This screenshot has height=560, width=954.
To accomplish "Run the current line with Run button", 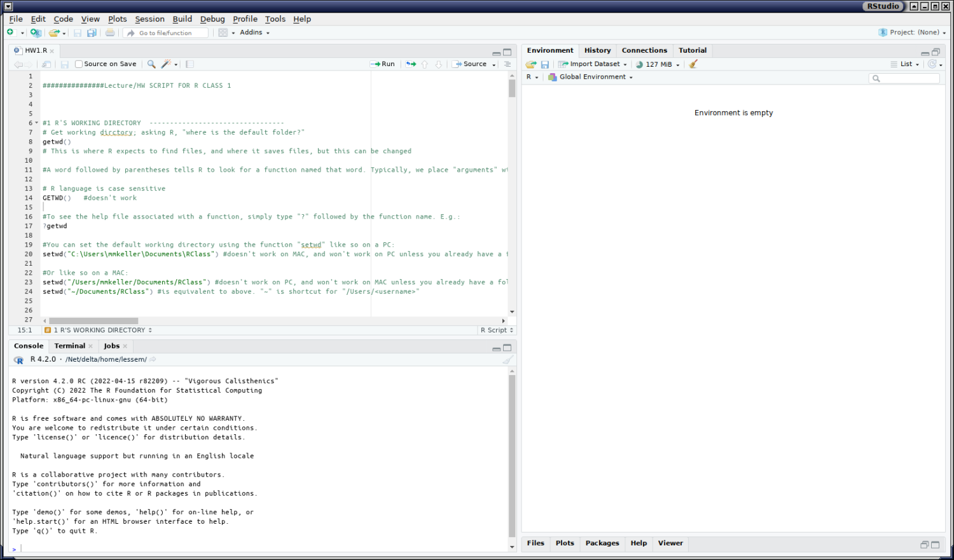I will (x=382, y=64).
